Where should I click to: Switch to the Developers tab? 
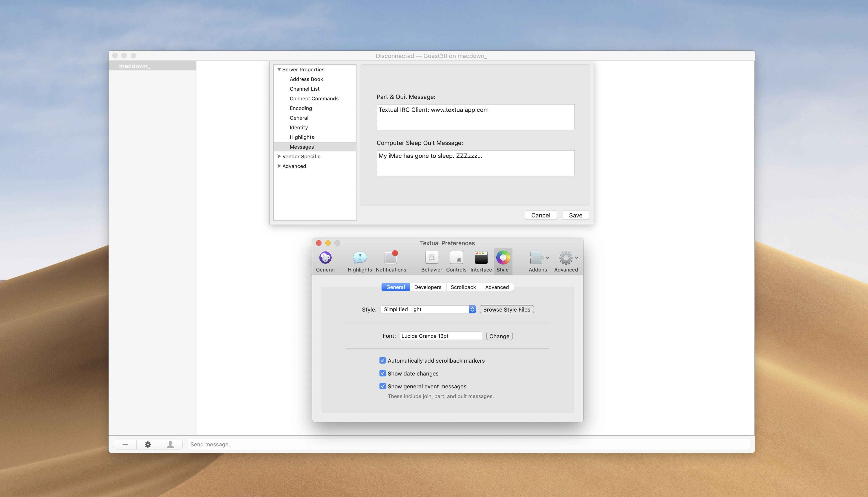428,287
